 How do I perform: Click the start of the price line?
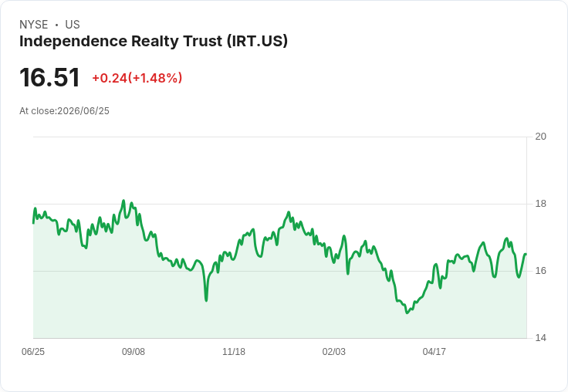34,223
